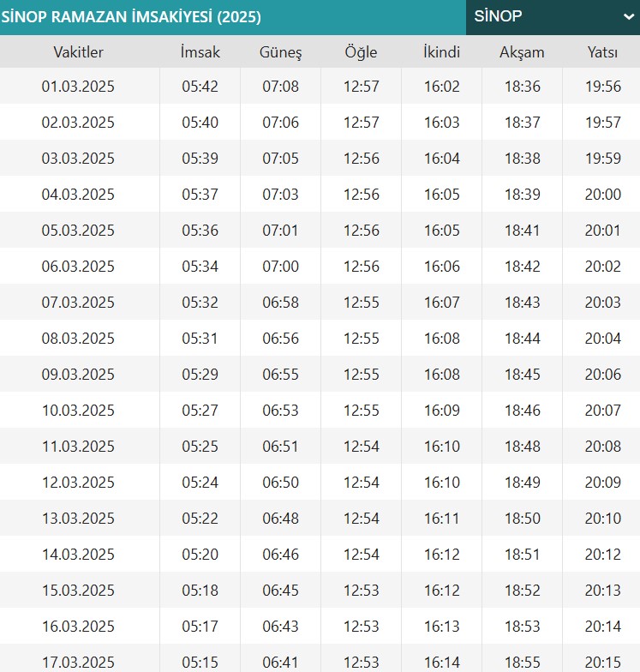640x672 pixels.
Task: Click Öğle time 12:54 on 12.03.2025
Action: (x=362, y=483)
